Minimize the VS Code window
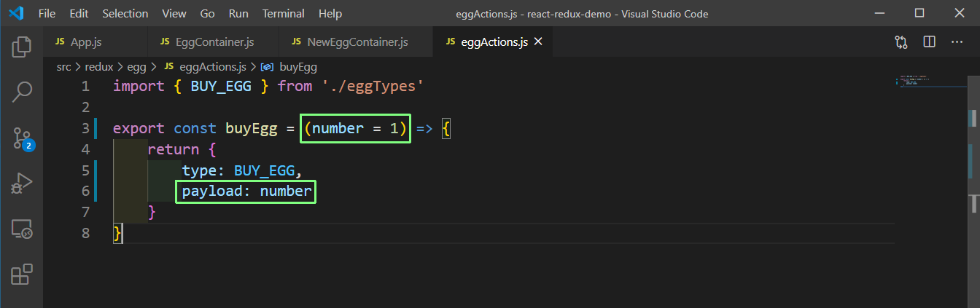This screenshot has width=980, height=308. 879,13
